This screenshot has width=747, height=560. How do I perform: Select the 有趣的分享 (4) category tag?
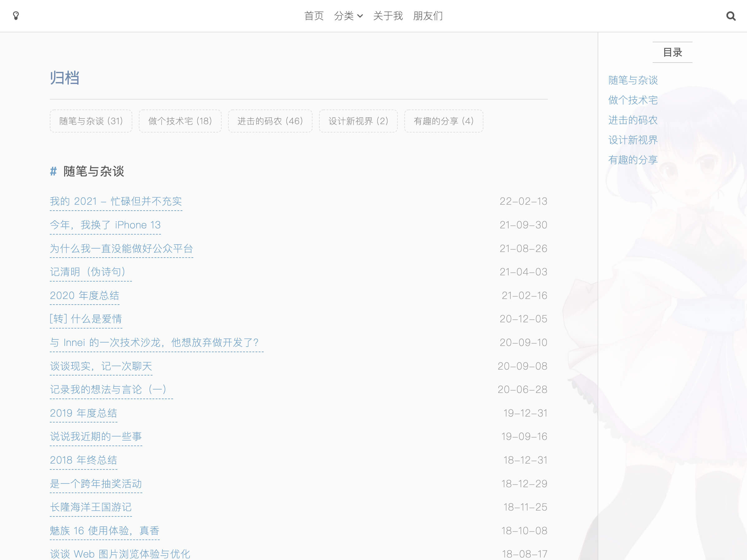[x=444, y=121]
